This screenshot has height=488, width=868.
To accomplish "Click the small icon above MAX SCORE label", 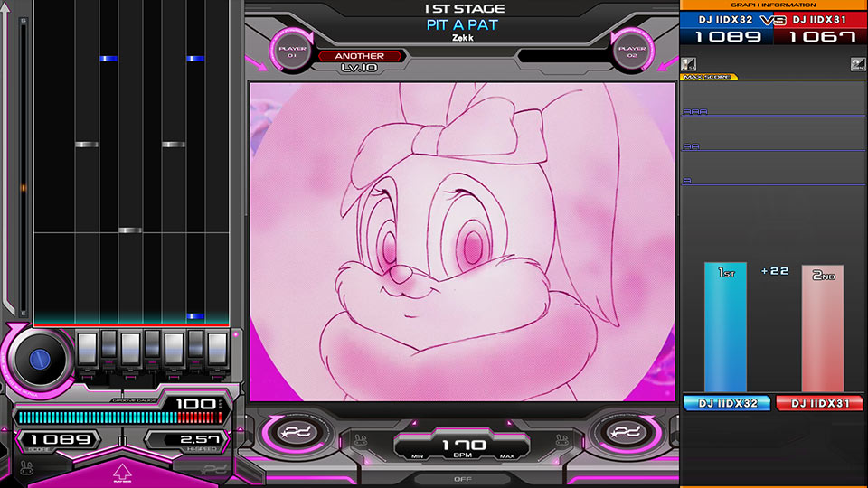I will pos(688,64).
